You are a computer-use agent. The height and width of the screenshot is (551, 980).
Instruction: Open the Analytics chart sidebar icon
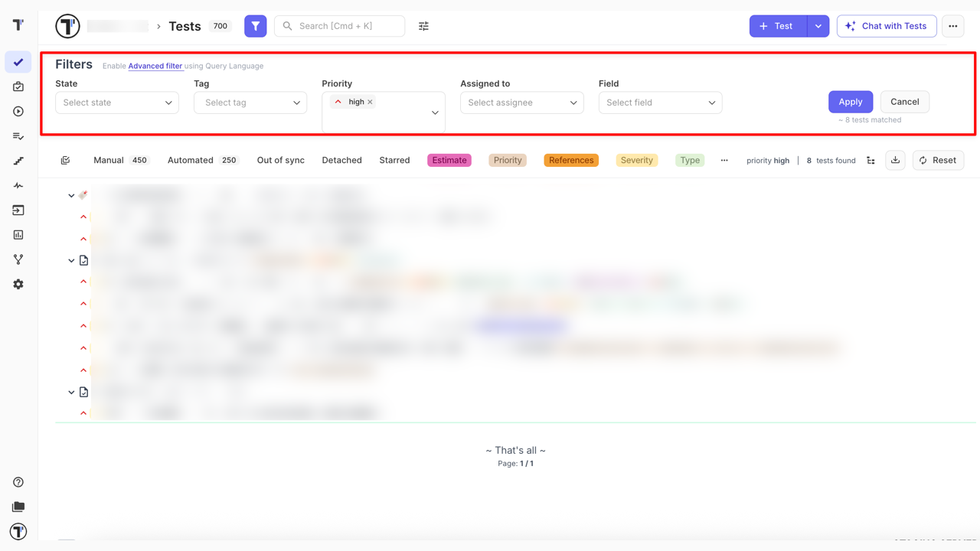pyautogui.click(x=18, y=235)
